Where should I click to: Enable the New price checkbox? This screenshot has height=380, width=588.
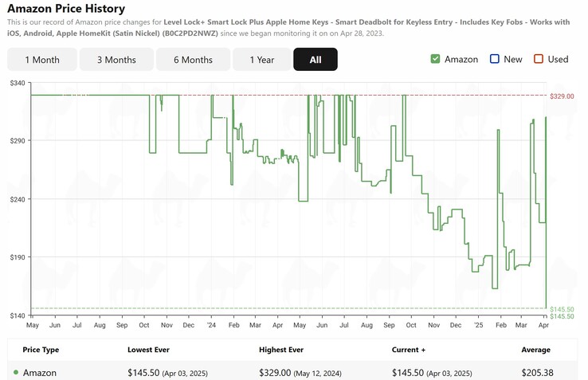tap(495, 59)
